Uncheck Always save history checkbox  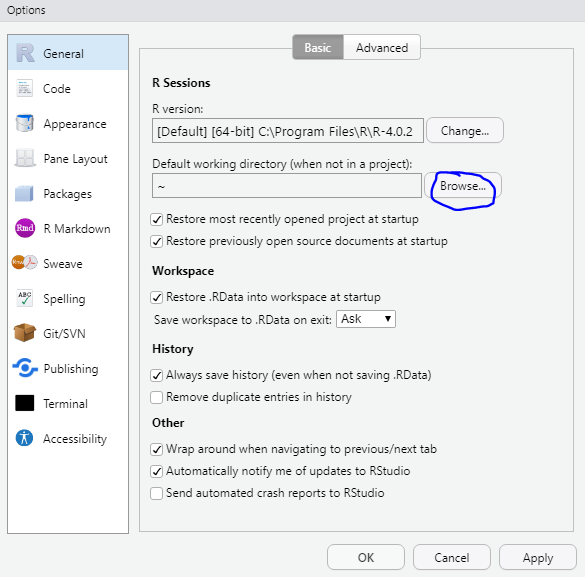pyautogui.click(x=157, y=375)
